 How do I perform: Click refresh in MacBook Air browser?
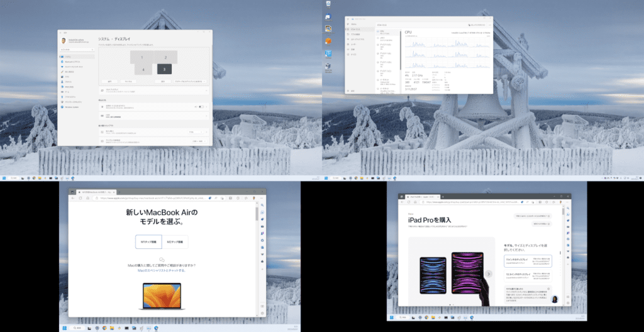pyautogui.click(x=80, y=198)
